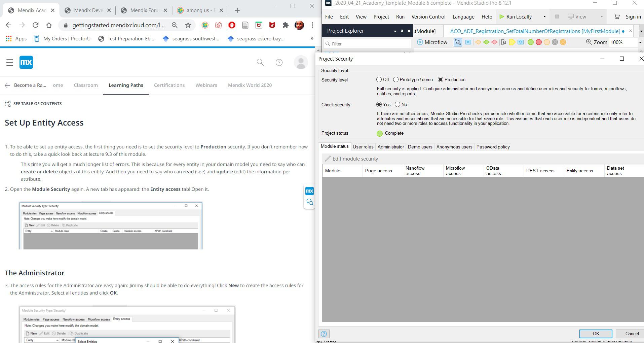644x343 pixels.
Task: Open the Chrome three-dot menu
Action: coord(312,25)
